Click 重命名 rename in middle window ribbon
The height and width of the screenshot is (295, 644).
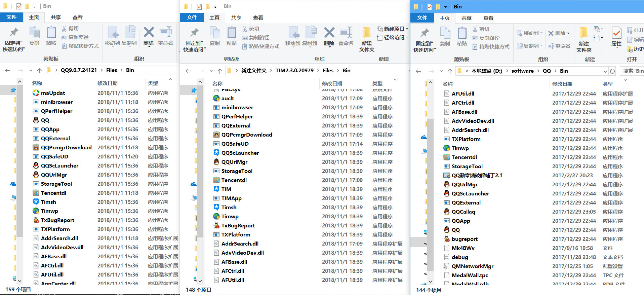346,36
